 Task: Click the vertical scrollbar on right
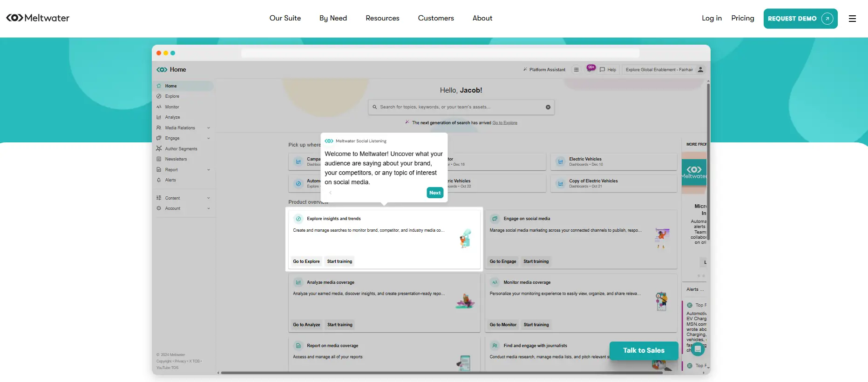[708, 161]
